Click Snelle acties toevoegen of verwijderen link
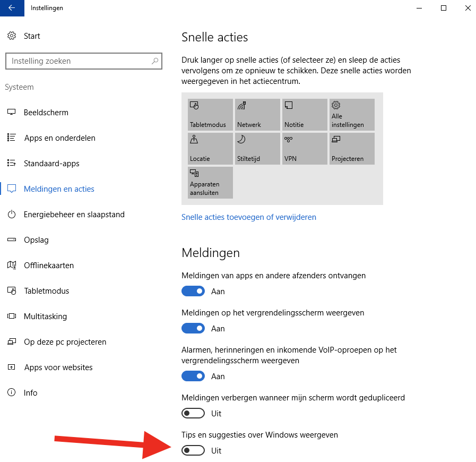The height and width of the screenshot is (462, 476). tap(249, 217)
